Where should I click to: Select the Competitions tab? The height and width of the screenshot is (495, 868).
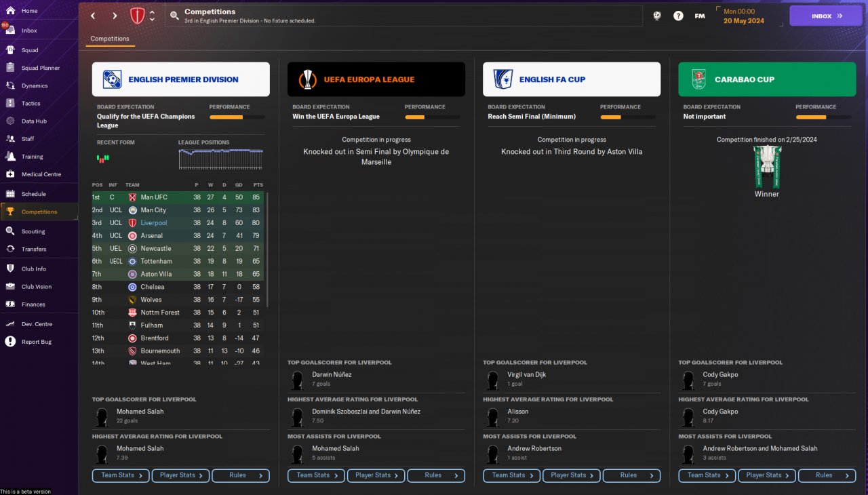coord(110,39)
